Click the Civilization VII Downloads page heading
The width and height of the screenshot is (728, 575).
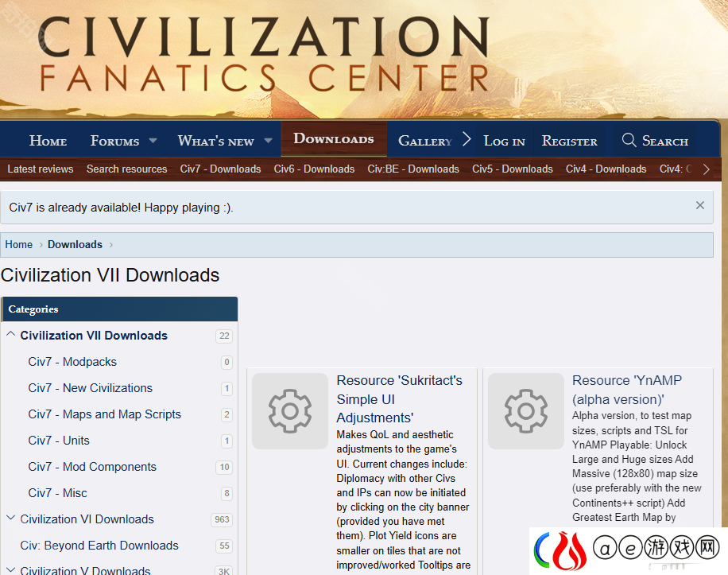pos(110,275)
